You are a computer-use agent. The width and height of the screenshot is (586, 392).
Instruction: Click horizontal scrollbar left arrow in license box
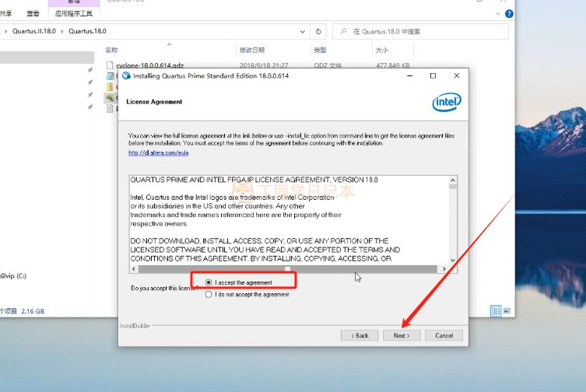[134, 269]
